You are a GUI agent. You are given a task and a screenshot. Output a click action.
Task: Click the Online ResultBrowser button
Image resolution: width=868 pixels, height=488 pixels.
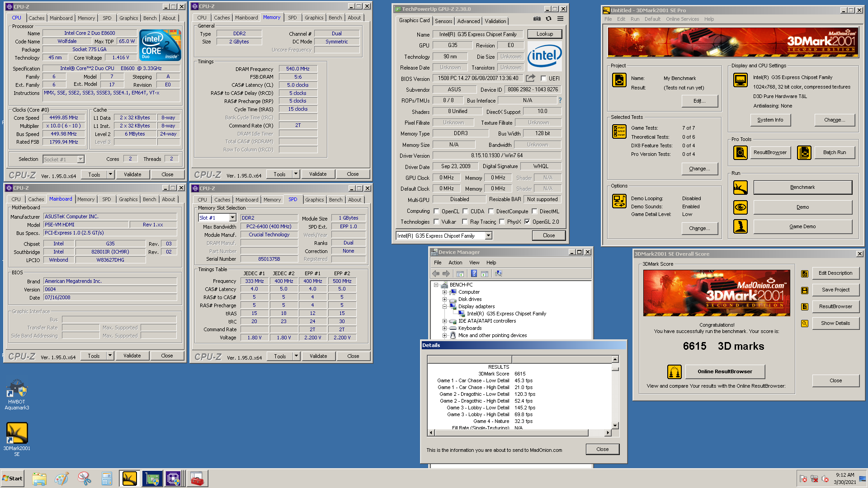[725, 371]
